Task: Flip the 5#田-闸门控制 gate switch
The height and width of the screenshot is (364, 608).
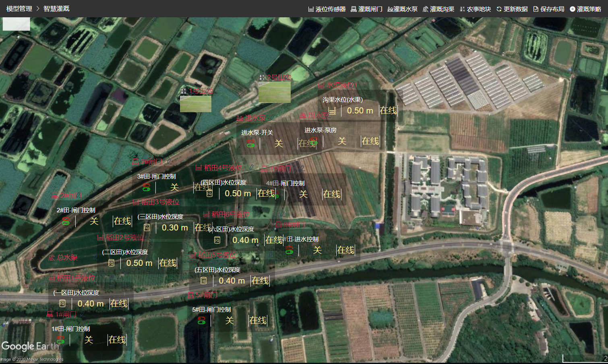Action: coord(201,320)
